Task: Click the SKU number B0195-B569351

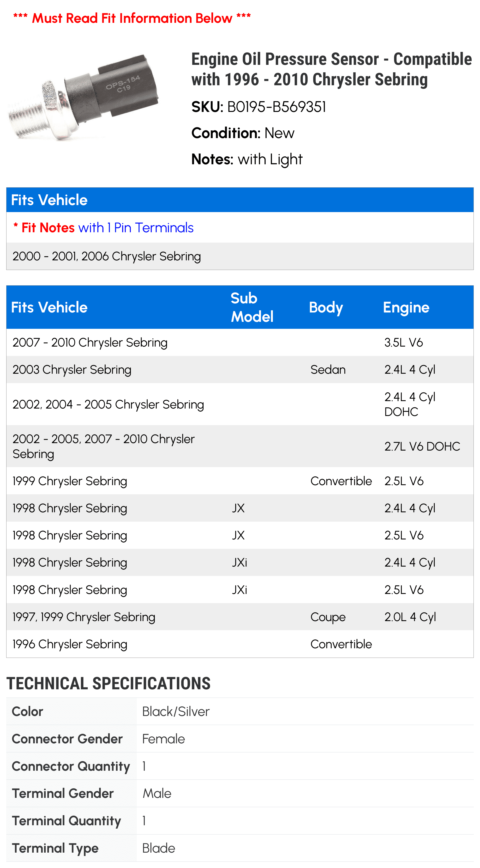Action: tap(277, 107)
